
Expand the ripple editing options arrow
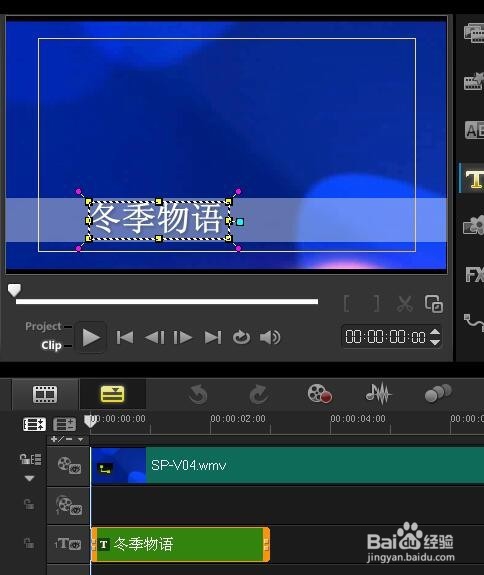pyautogui.click(x=30, y=478)
